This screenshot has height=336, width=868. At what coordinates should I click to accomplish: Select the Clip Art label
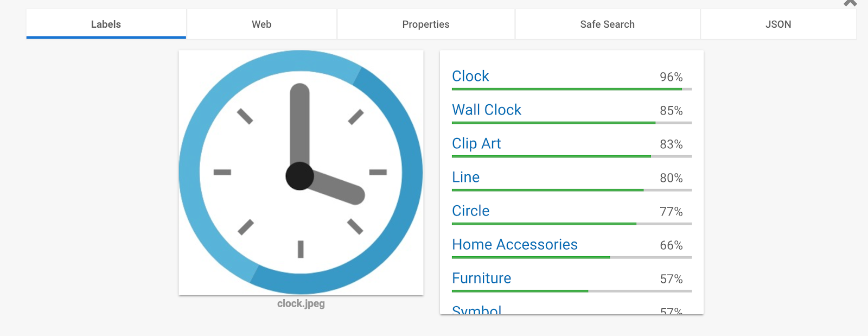tap(476, 143)
